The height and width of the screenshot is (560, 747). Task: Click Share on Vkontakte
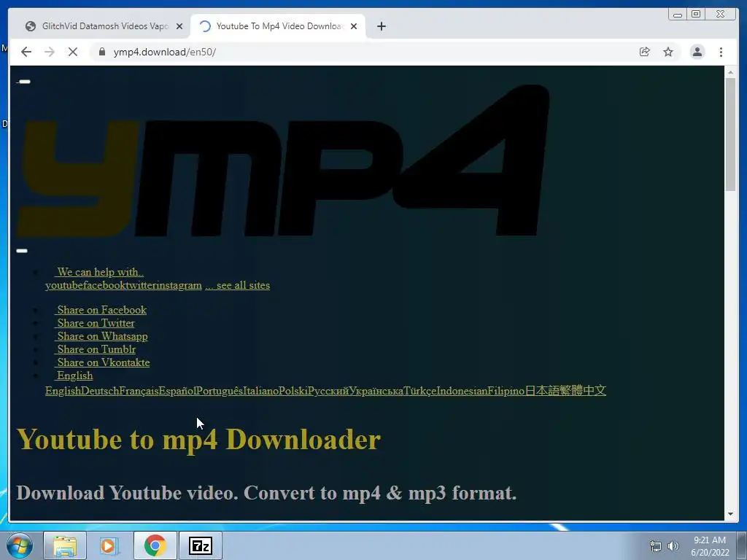tap(102, 362)
